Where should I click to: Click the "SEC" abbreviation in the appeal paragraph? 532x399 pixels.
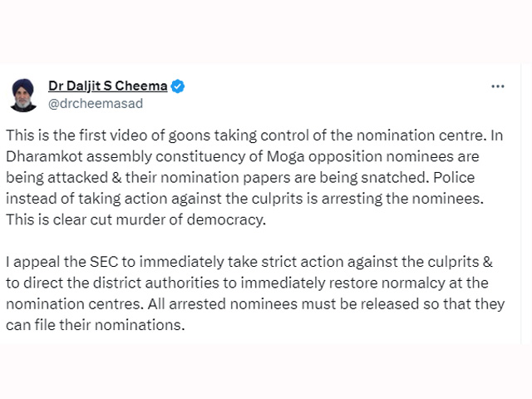pos(104,262)
